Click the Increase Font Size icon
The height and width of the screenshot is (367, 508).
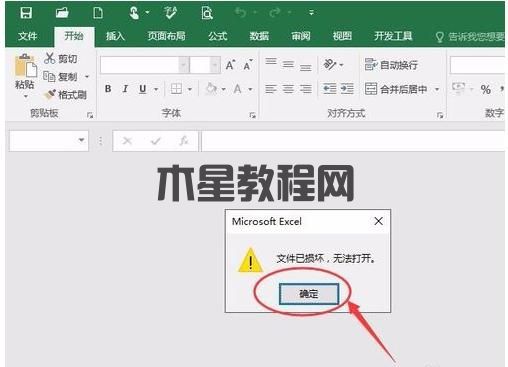tap(230, 65)
